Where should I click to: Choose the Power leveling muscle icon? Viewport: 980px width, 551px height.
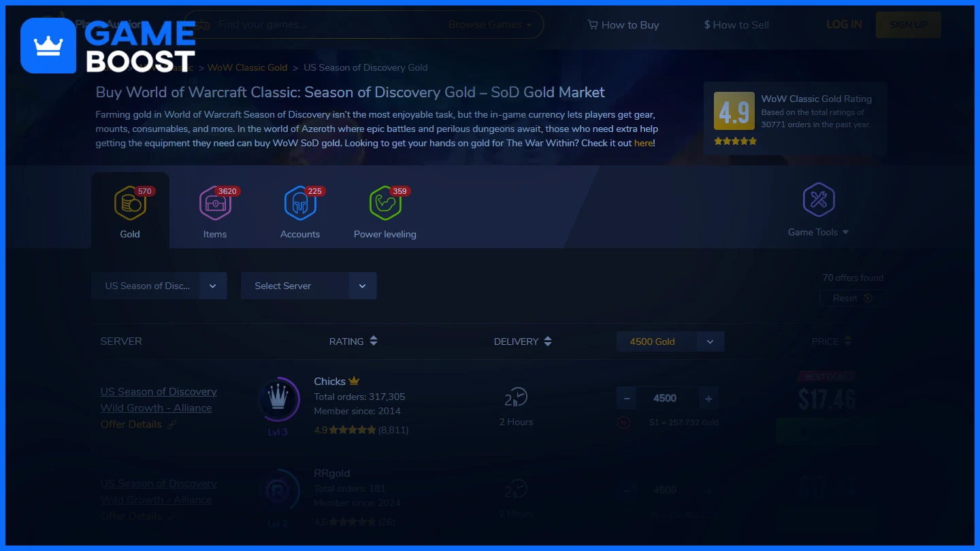[385, 203]
